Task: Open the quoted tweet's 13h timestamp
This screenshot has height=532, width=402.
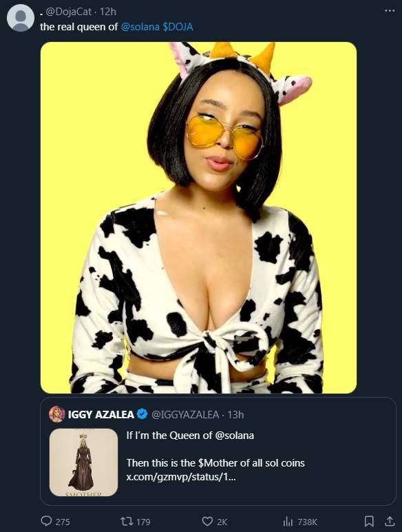Action: [x=235, y=415]
